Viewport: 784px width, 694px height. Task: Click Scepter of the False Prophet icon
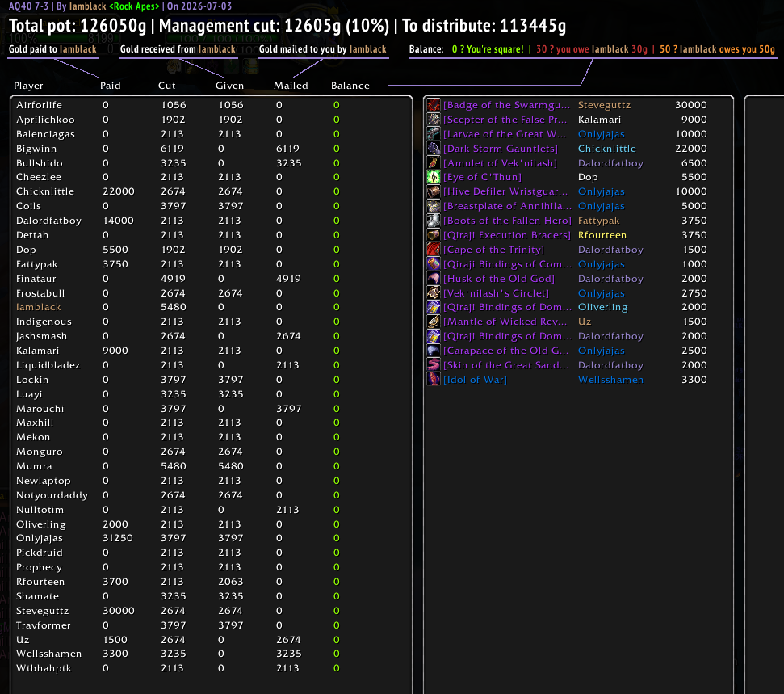(434, 120)
